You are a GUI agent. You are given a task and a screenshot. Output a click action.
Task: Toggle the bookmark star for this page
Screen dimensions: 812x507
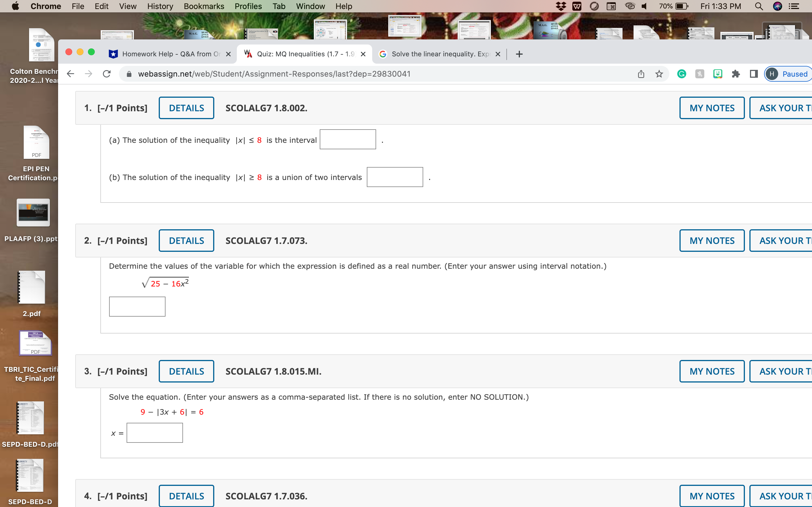[658, 74]
